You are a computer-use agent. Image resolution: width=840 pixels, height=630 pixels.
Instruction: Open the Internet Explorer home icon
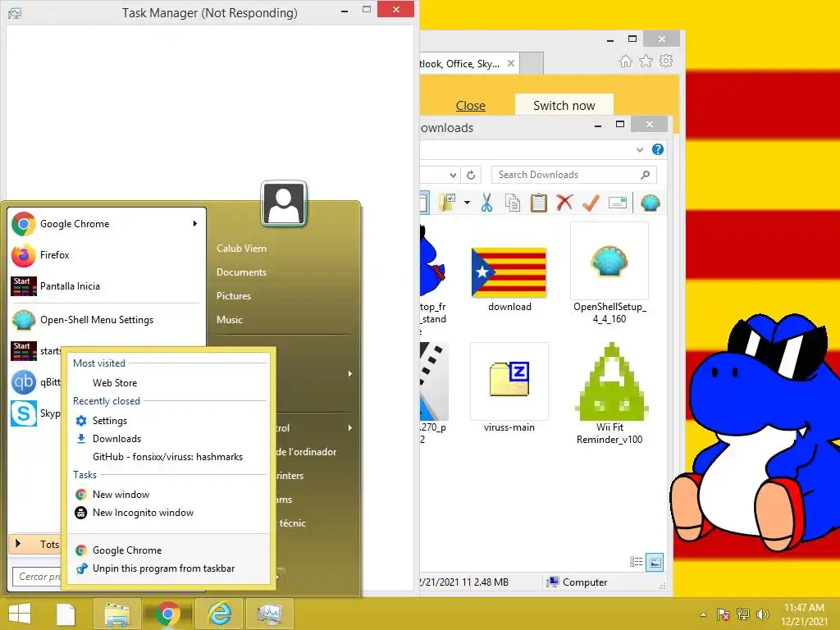point(626,61)
